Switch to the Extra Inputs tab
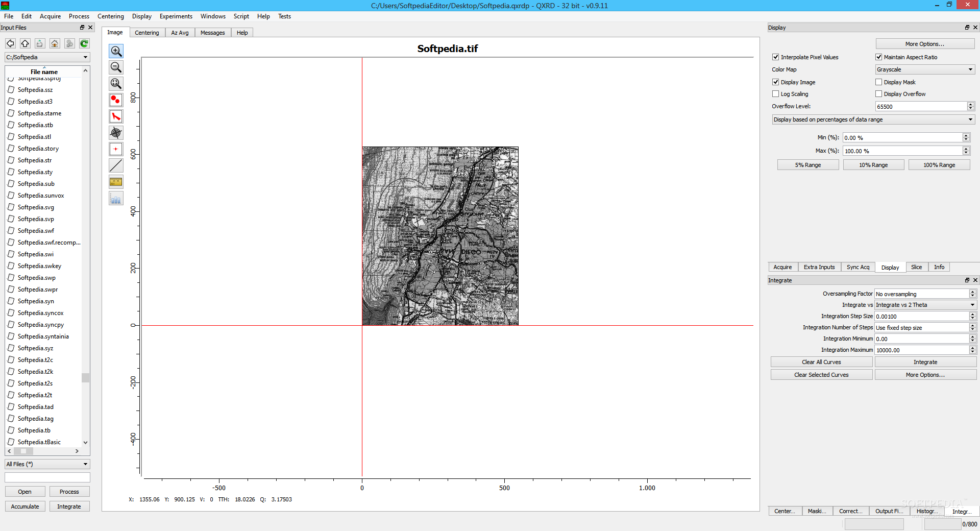 (x=819, y=267)
